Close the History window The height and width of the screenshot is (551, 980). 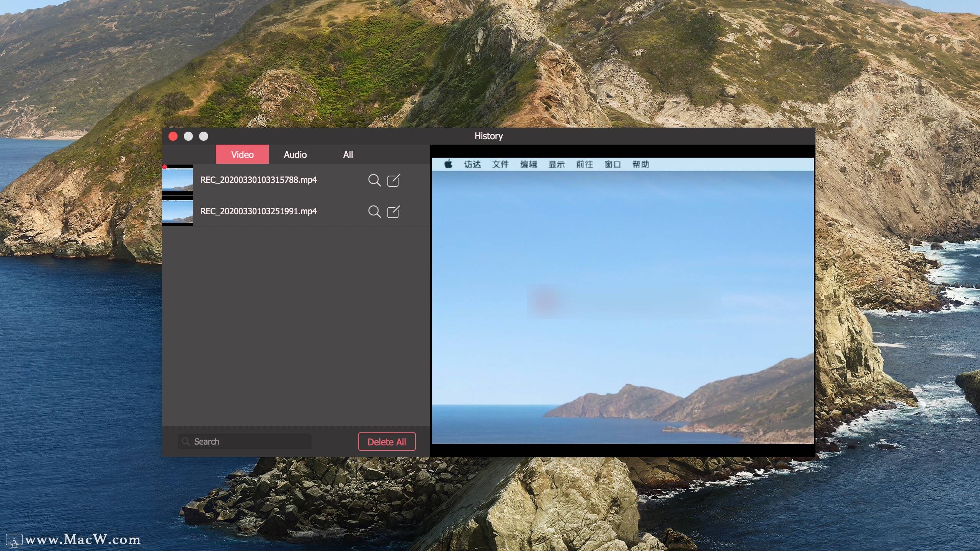[173, 136]
